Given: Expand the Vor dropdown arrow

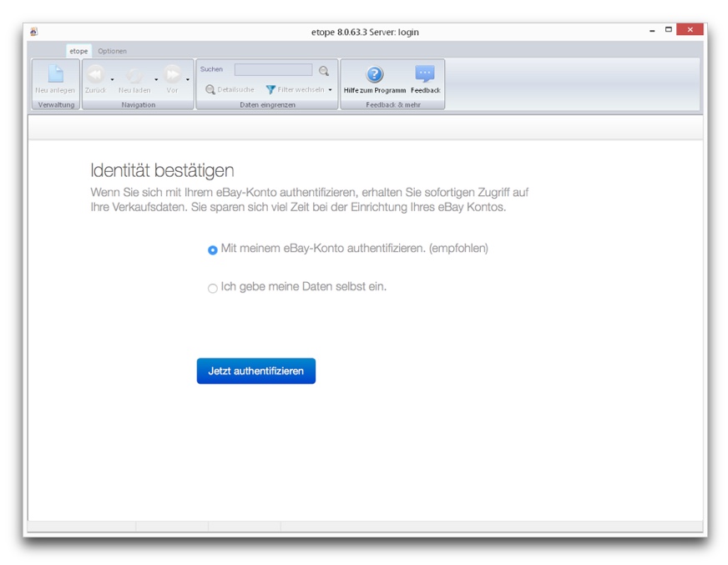Looking at the screenshot, I should 188,80.
